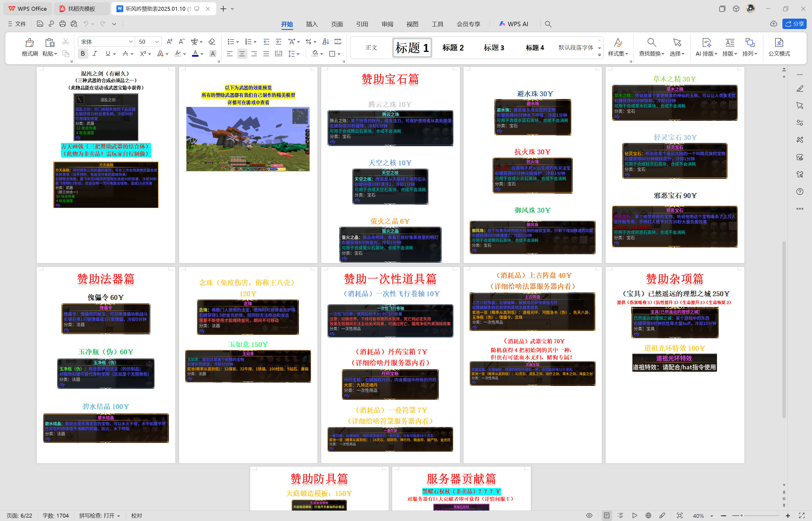This screenshot has width=812, height=521.
Task: Open the official document mode icon
Action: coord(779,43)
